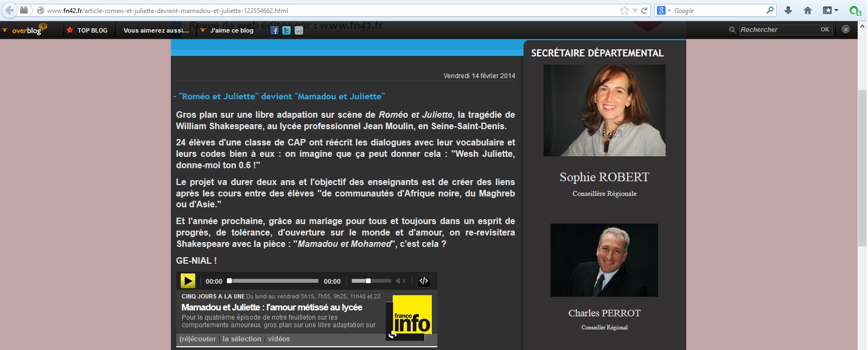The height and width of the screenshot is (350, 868).
Task: Close the Overblog toolbar with the X button
Action: pos(846,29)
